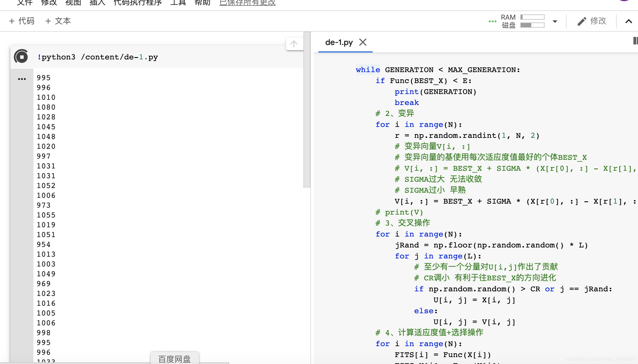The width and height of the screenshot is (638, 364).
Task: Collapse the header with the chevron-up icon
Action: [x=628, y=21]
